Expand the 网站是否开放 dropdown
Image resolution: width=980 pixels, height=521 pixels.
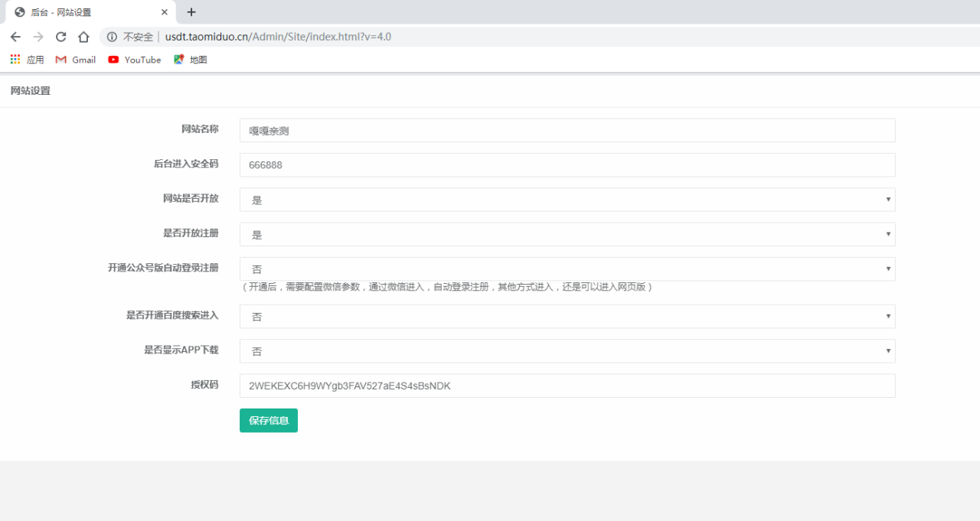coord(567,200)
